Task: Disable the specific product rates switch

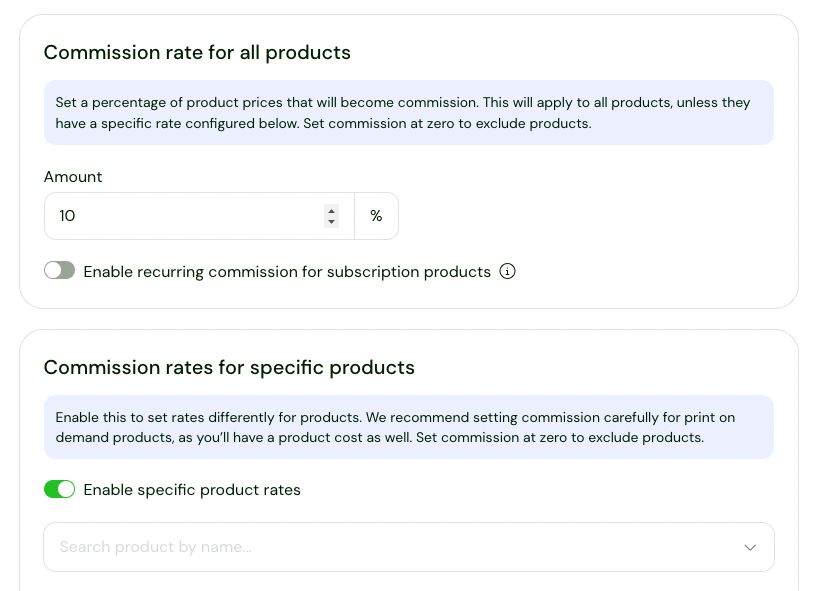Action: click(60, 489)
